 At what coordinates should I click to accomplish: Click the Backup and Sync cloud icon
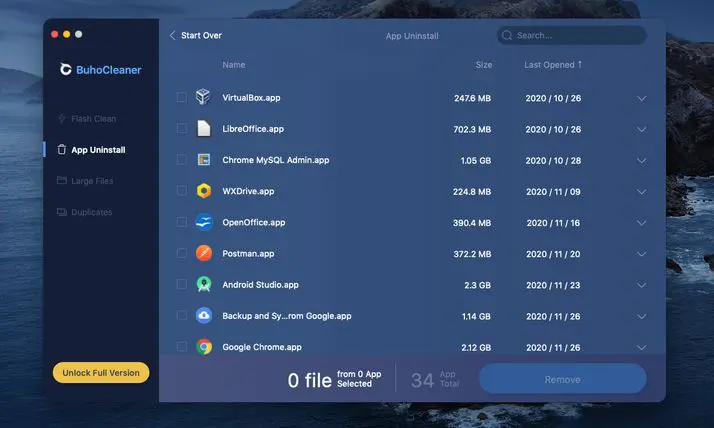[204, 315]
